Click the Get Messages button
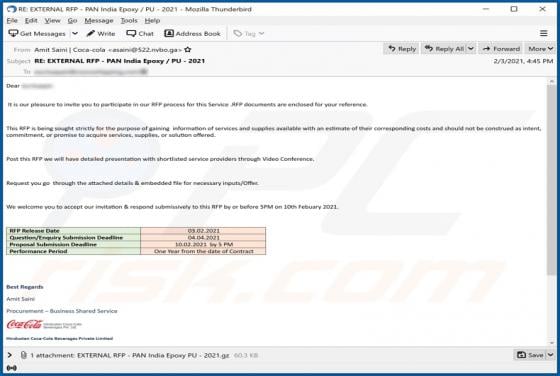 tap(37, 34)
